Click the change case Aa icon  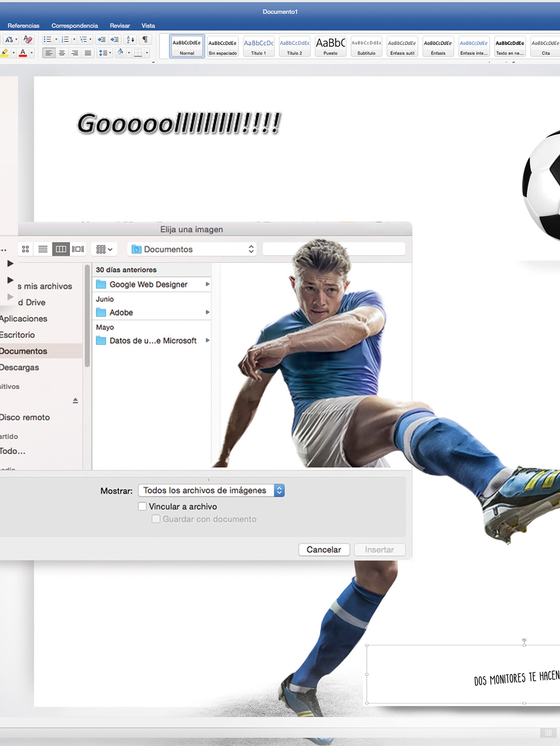9,40
